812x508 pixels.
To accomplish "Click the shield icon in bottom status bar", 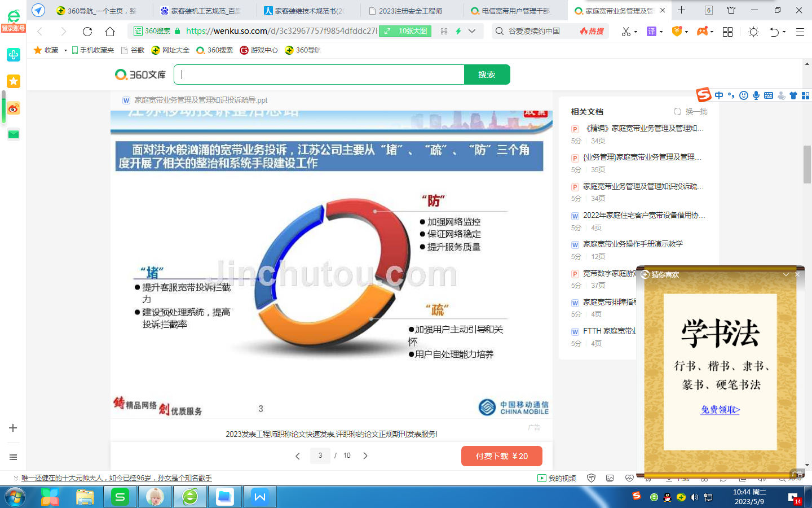I will 591,478.
